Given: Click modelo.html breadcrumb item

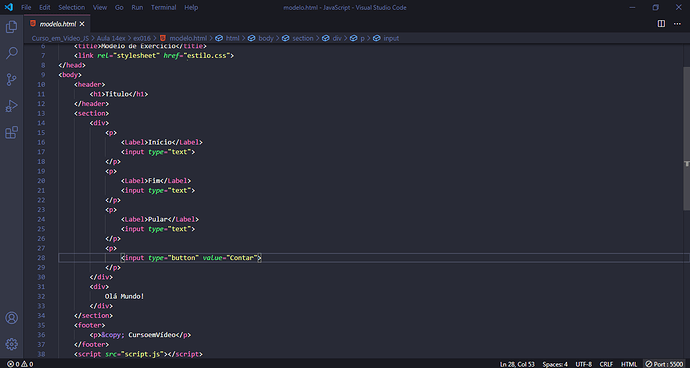Looking at the screenshot, I should [x=188, y=38].
